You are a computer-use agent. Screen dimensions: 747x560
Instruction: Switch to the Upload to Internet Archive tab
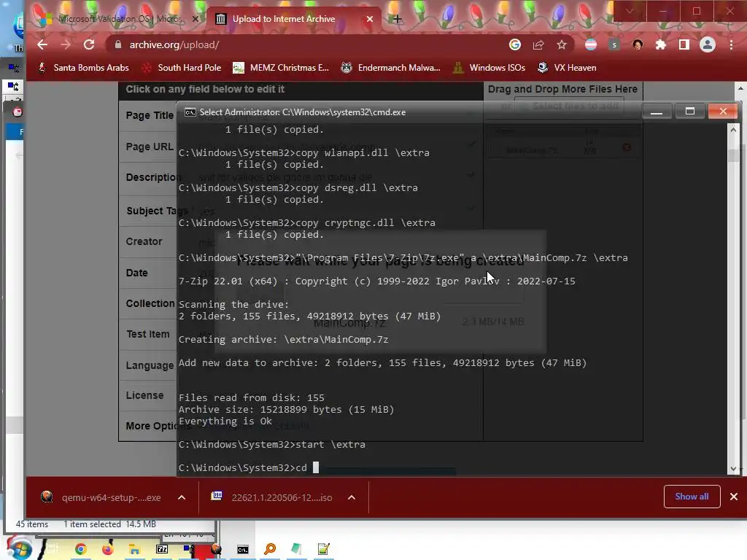(x=294, y=19)
